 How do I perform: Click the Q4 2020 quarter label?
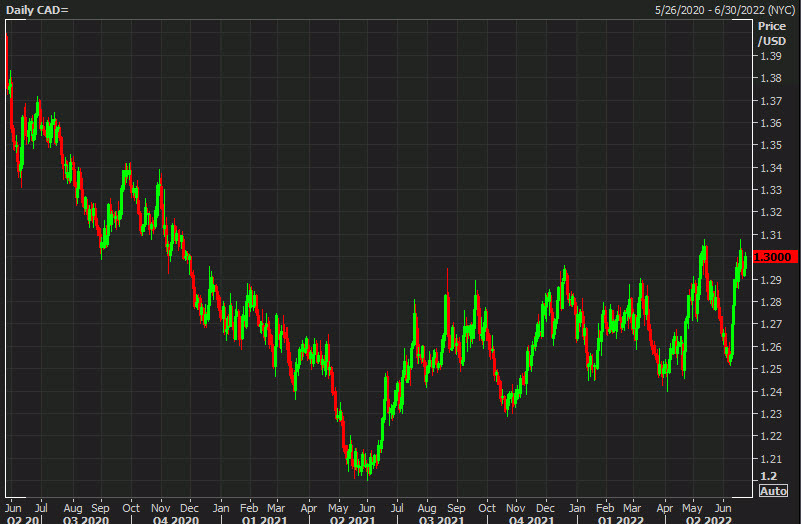pos(176,520)
